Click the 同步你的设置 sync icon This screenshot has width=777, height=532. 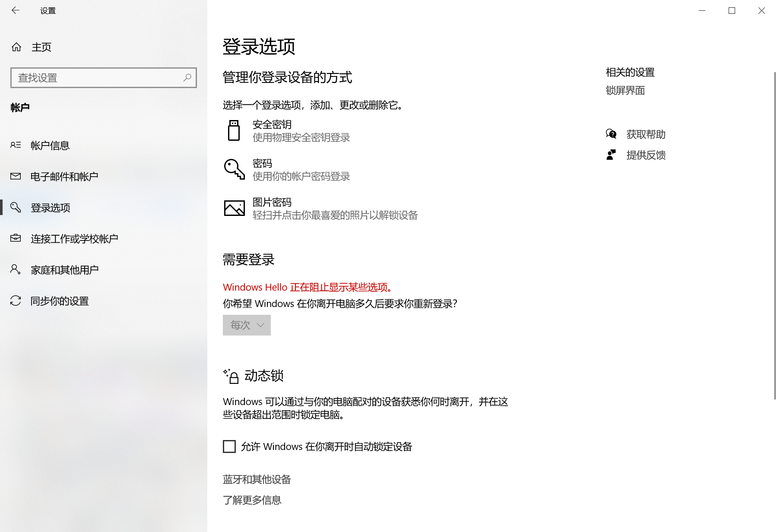click(16, 301)
